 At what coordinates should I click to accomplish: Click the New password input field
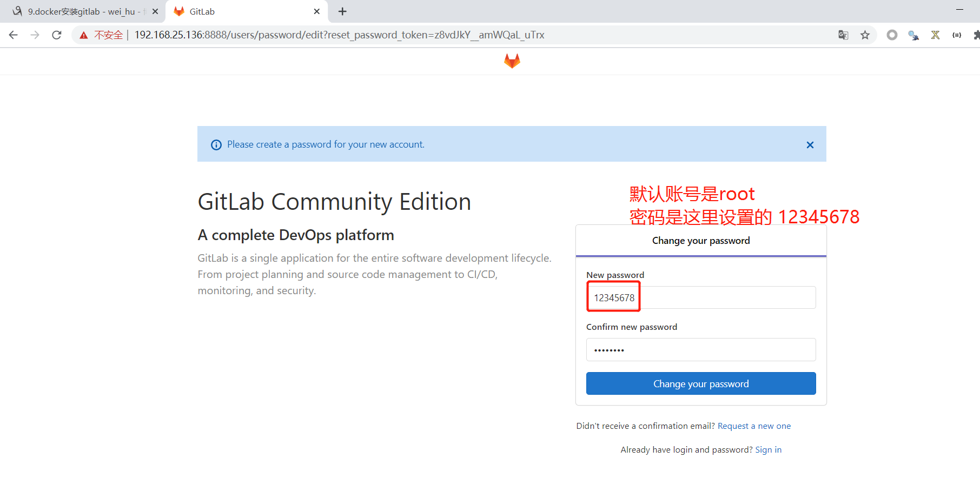(x=701, y=297)
